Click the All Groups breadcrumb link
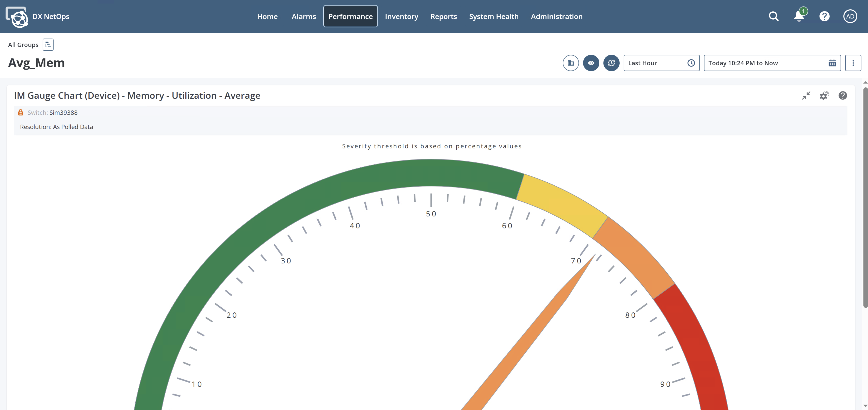The image size is (868, 410). (x=23, y=45)
